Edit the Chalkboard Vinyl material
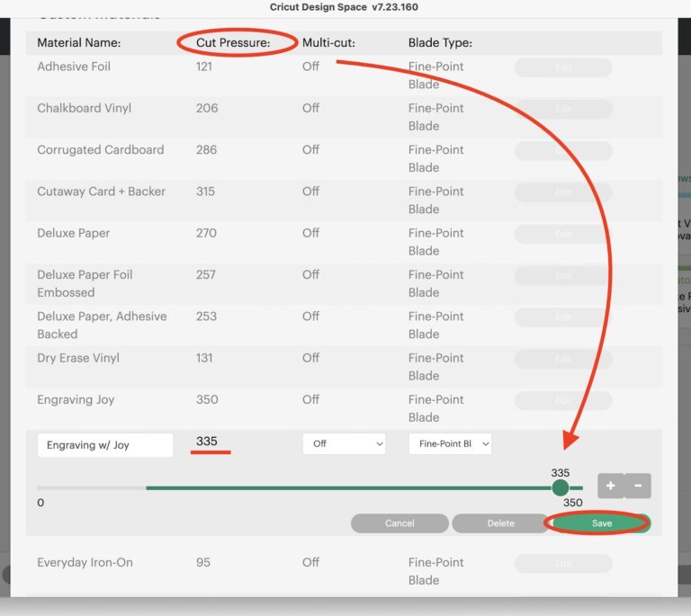691x616 pixels. pos(563,109)
